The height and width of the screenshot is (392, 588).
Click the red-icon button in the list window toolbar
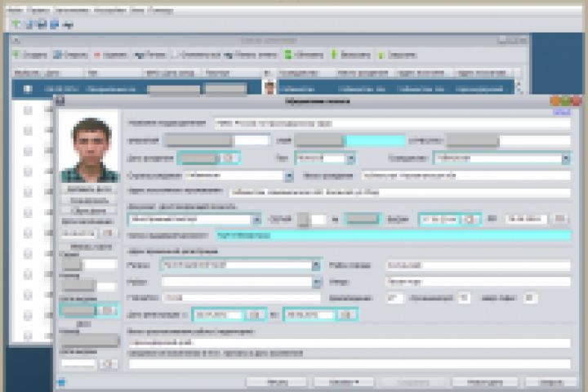110,55
